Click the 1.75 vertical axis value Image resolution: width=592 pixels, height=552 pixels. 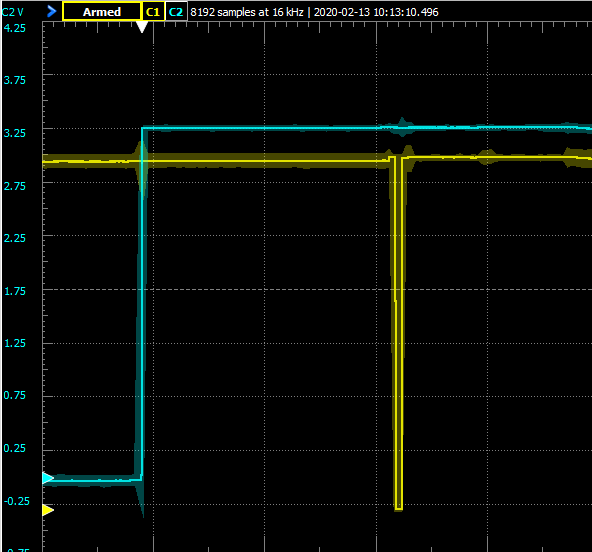14,291
